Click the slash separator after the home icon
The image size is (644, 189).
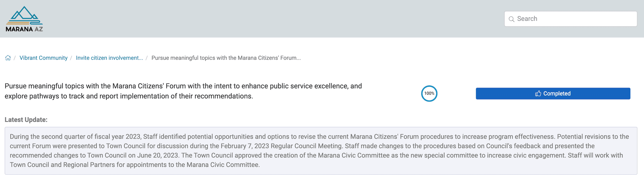[x=15, y=58]
